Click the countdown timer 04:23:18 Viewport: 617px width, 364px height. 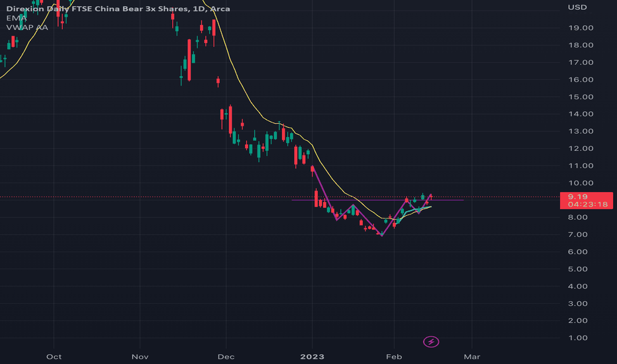tap(588, 205)
